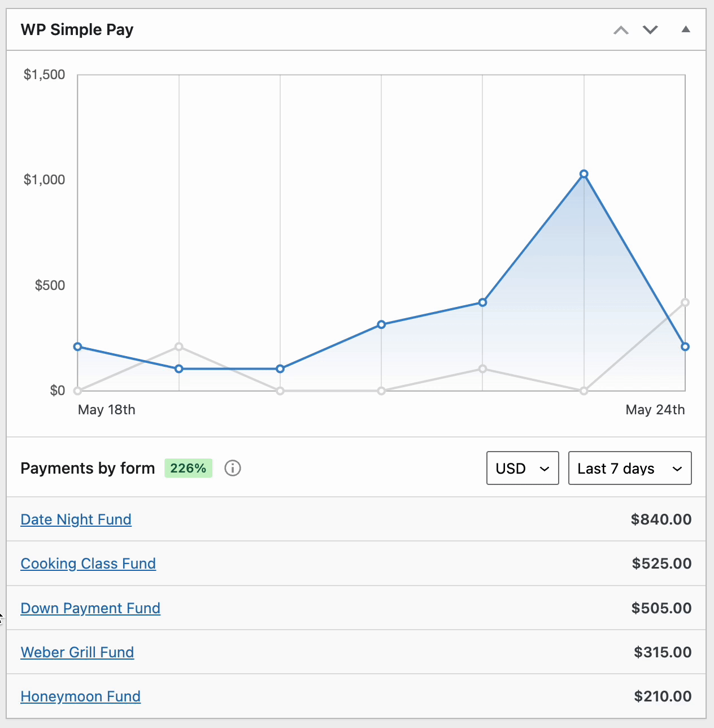The width and height of the screenshot is (714, 728).
Task: Open the Cooking Class Fund link
Action: [88, 564]
